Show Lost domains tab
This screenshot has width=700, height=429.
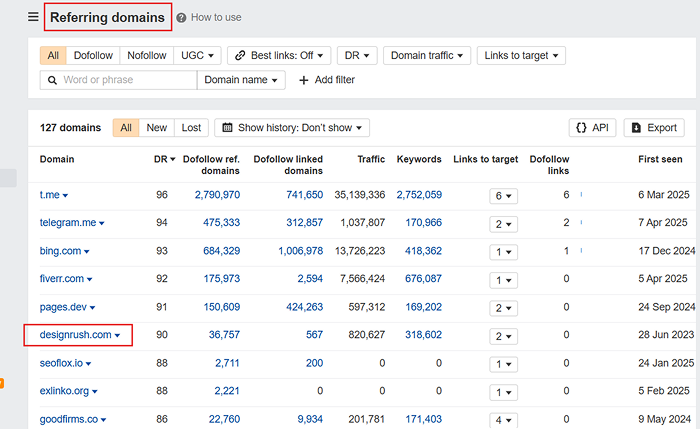(191, 128)
